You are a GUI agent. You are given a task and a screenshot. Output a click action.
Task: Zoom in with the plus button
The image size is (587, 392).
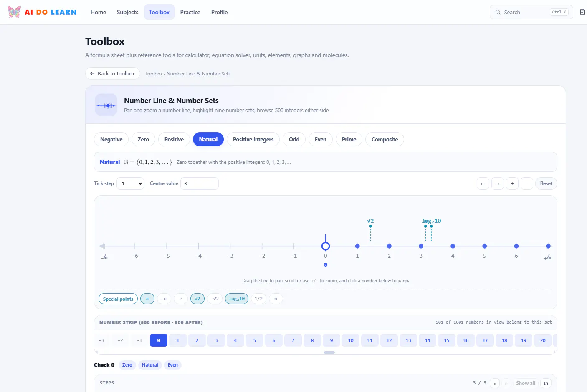[x=512, y=183]
